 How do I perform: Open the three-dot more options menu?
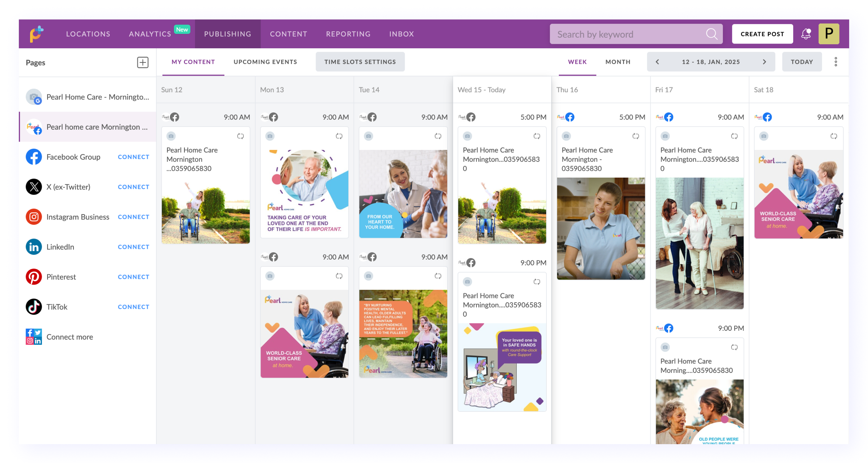(x=836, y=62)
